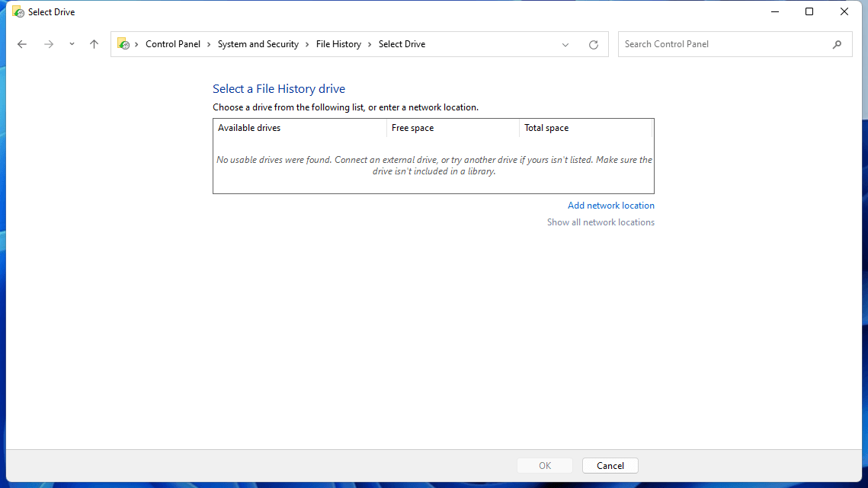Image resolution: width=868 pixels, height=488 pixels.
Task: Expand chevron after File History breadcrumb
Action: click(370, 44)
